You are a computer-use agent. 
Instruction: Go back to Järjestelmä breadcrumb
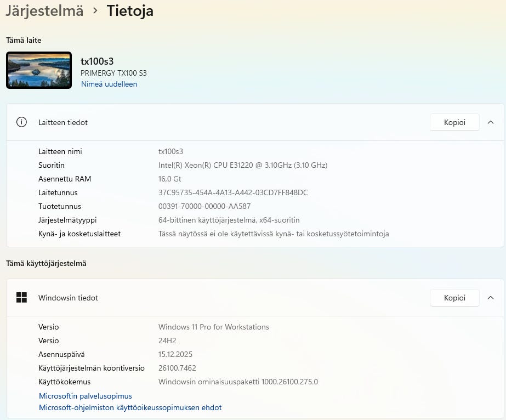coord(44,10)
